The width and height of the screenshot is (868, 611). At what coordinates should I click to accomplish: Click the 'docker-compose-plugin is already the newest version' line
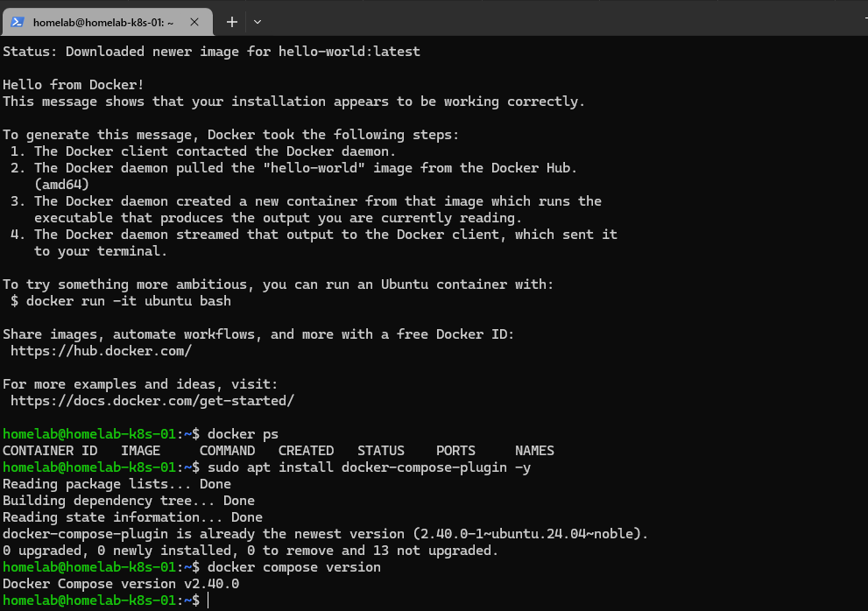(x=326, y=533)
